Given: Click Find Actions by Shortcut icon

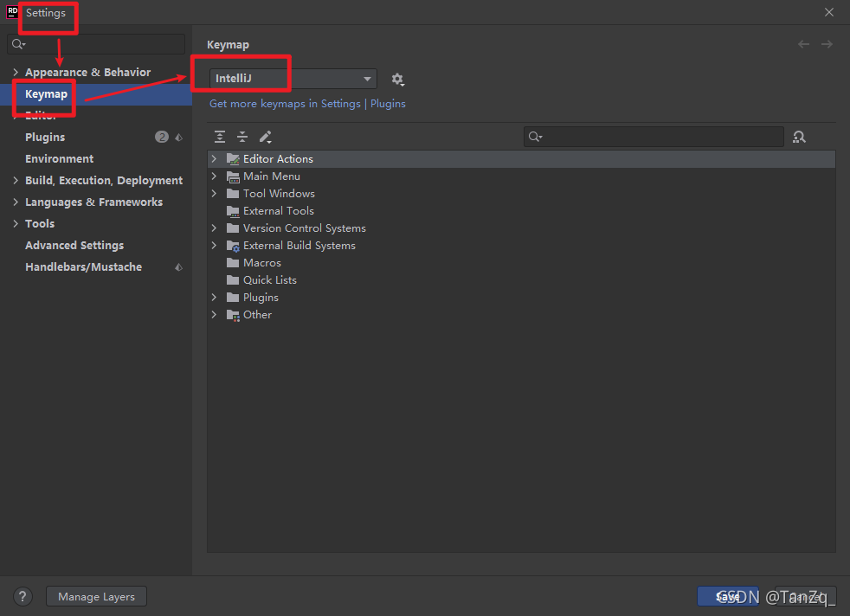Looking at the screenshot, I should click(799, 137).
